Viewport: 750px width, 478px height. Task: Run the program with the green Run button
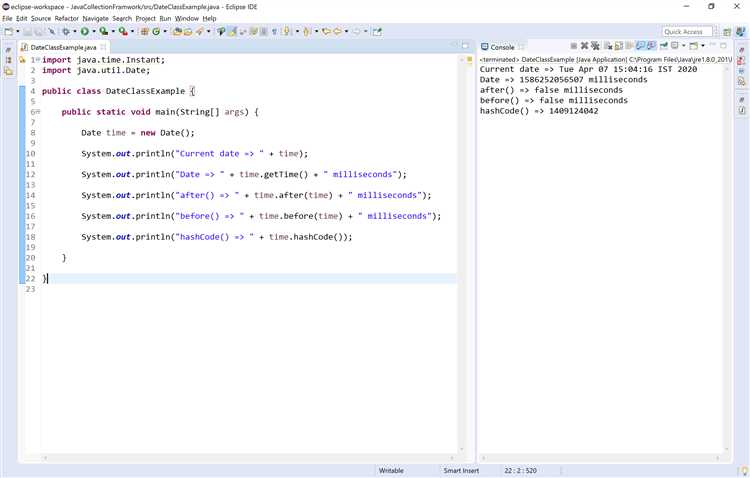85,32
